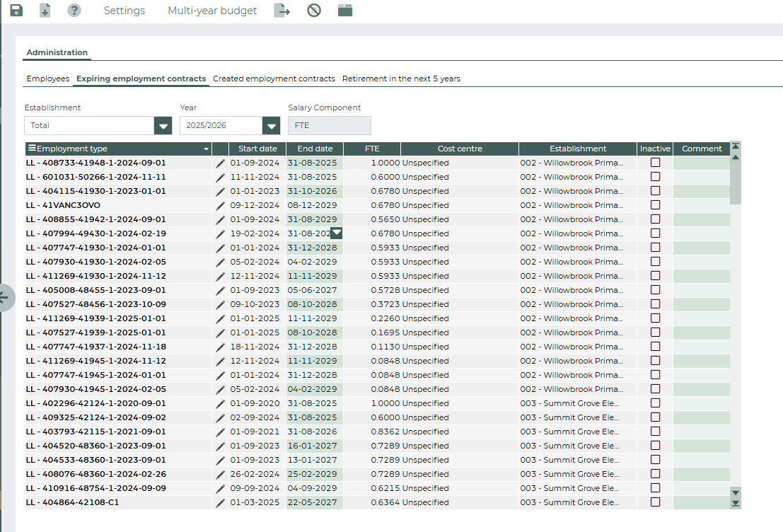Open the Created employment contracts tab
This screenshot has height=532, width=783.
(x=274, y=79)
